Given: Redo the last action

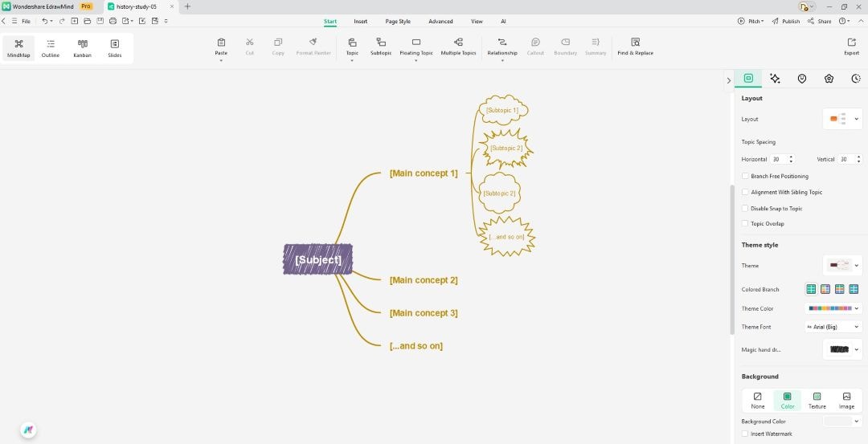Looking at the screenshot, I should point(62,21).
